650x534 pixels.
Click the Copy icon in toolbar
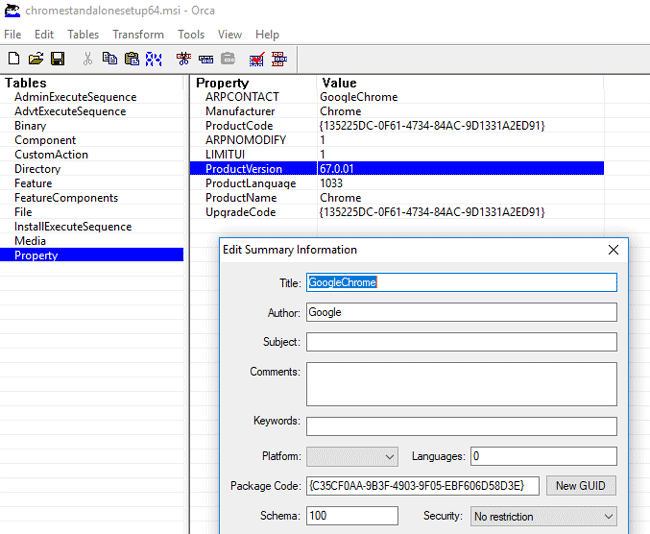click(109, 59)
